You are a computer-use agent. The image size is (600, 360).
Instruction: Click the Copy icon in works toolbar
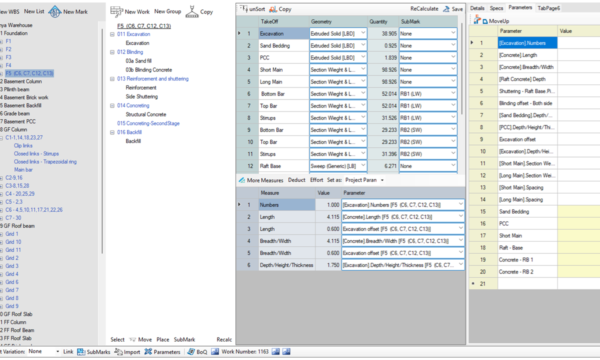[x=192, y=11]
